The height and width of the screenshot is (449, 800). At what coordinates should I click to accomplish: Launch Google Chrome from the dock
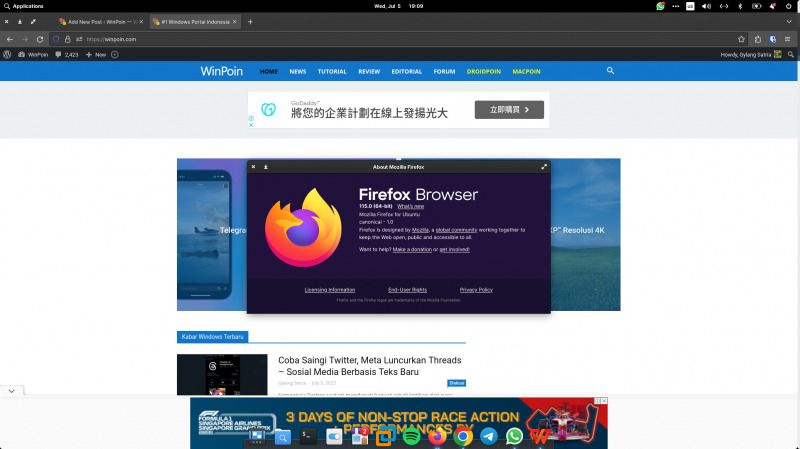463,437
